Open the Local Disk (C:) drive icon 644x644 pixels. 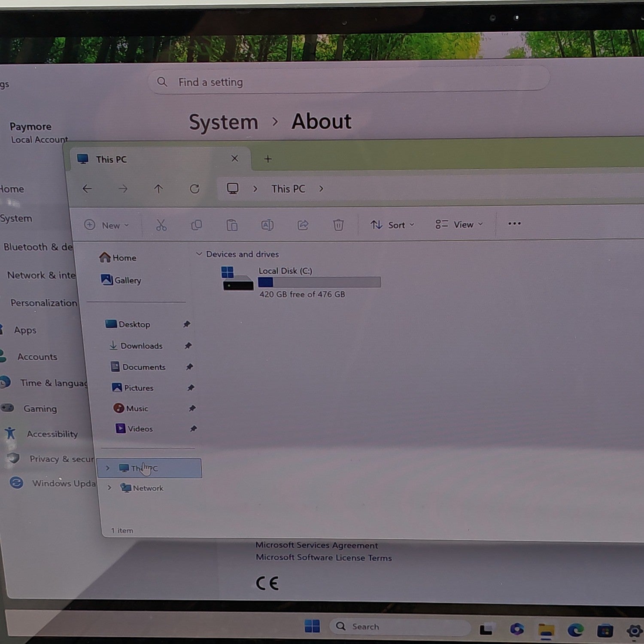click(237, 279)
